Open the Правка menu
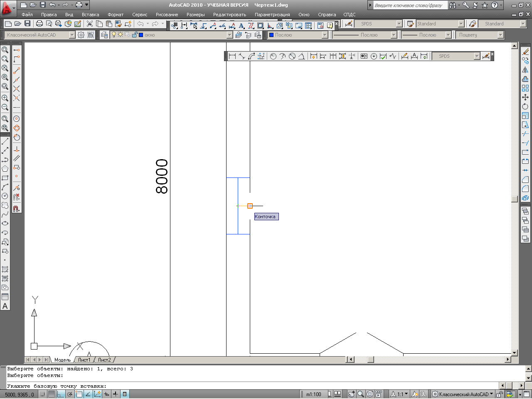The image size is (532, 399). coord(49,15)
